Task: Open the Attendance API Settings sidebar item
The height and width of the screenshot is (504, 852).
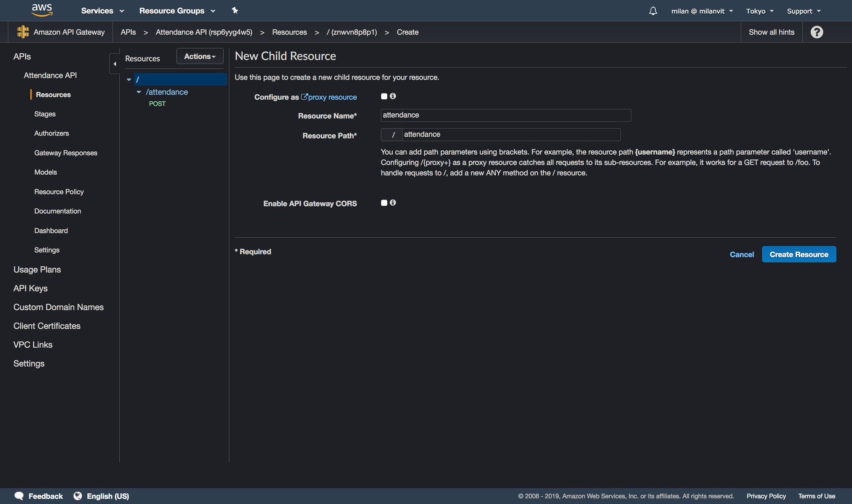Action: 47,250
